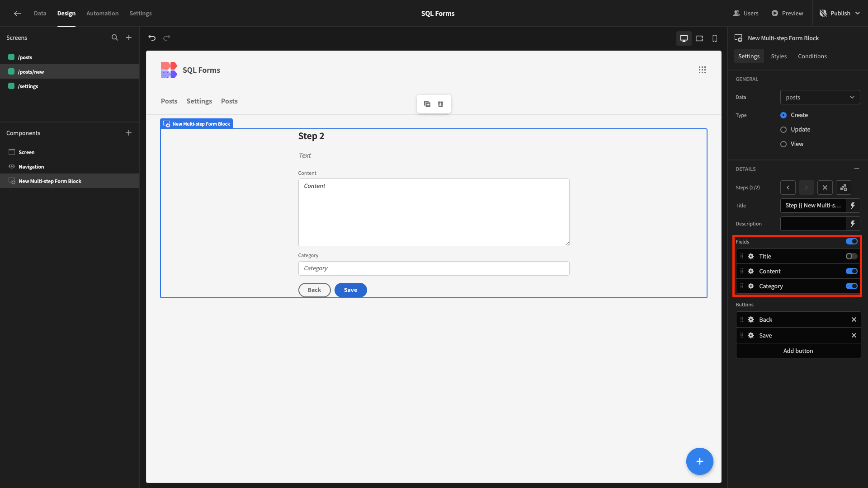The height and width of the screenshot is (488, 868).
Task: Open the posts data dropdown
Action: point(820,97)
